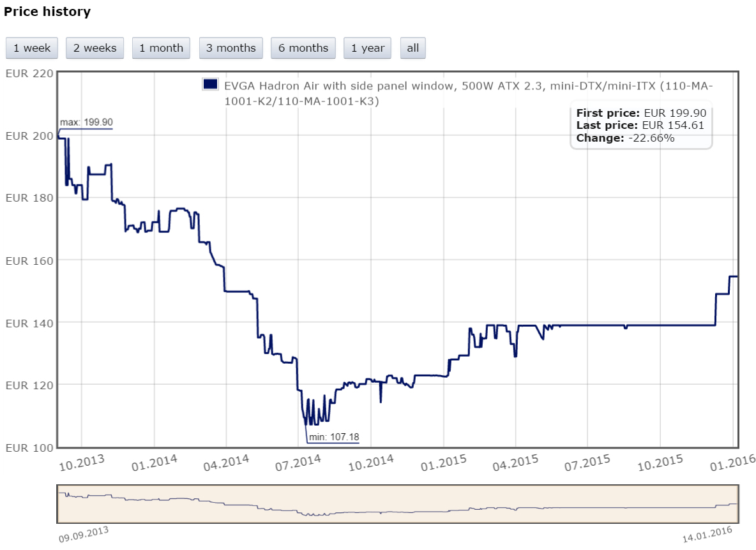Show the last '3 months' of prices
This screenshot has width=756, height=550.
231,48
